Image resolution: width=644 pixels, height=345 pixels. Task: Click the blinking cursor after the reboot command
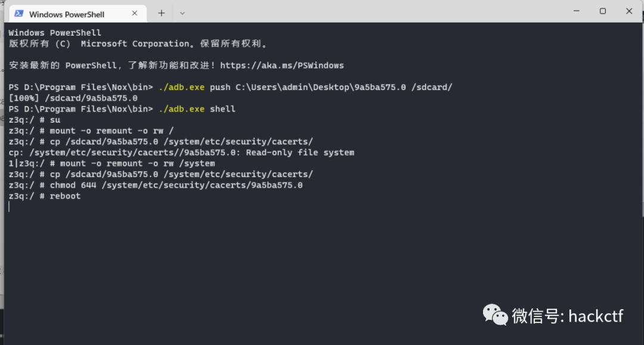(10, 206)
